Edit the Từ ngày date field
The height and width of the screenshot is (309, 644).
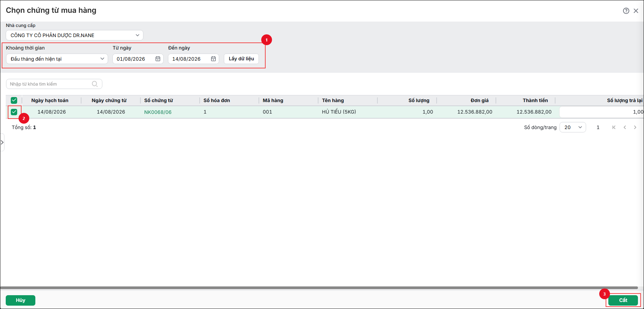[x=138, y=59]
